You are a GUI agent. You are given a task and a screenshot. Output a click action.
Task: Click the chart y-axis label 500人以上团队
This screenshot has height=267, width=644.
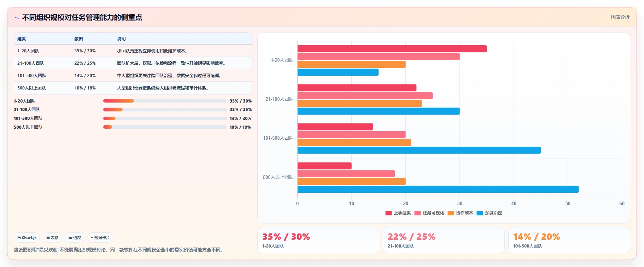(x=278, y=178)
